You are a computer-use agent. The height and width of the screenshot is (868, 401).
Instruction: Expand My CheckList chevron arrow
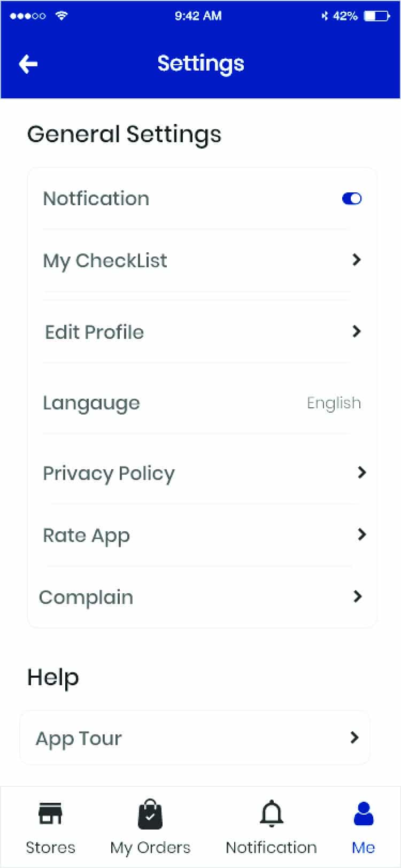pos(357,260)
